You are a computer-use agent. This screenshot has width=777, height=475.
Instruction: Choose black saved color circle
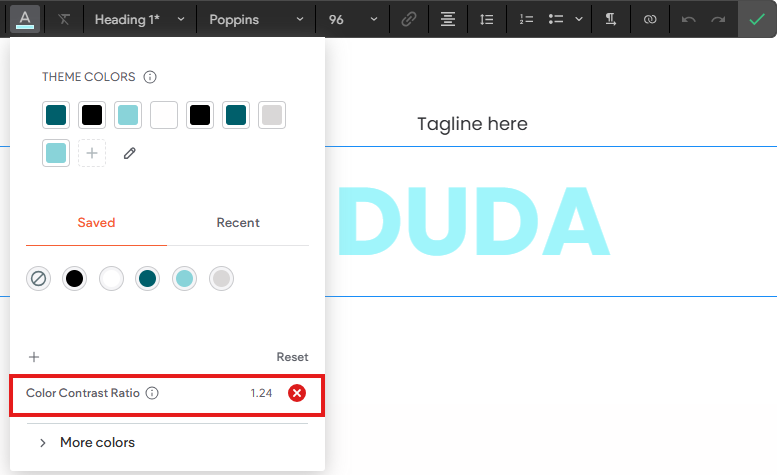(x=74, y=278)
